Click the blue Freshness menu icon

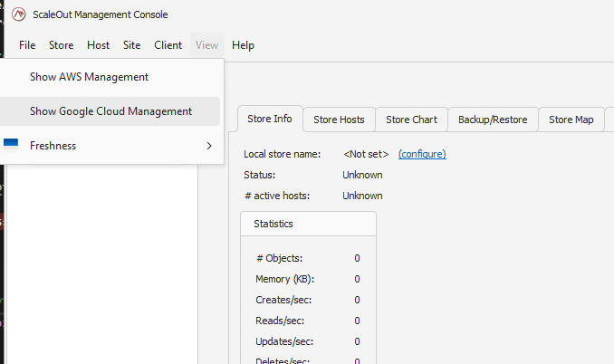click(x=11, y=144)
